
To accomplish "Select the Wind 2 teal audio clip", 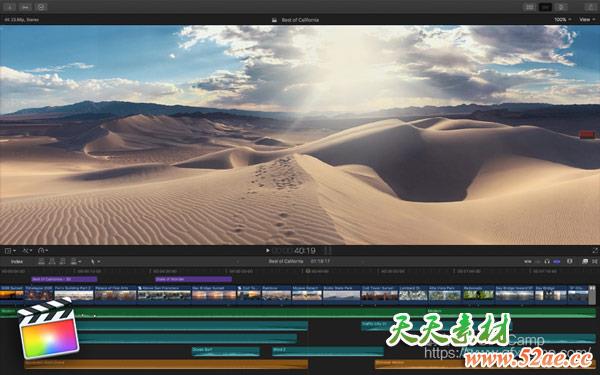I will click(x=328, y=351).
